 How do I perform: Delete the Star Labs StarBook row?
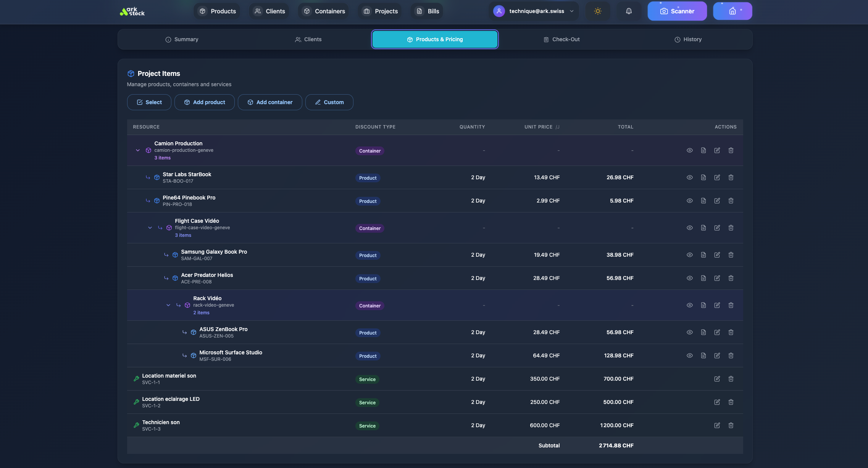(731, 177)
